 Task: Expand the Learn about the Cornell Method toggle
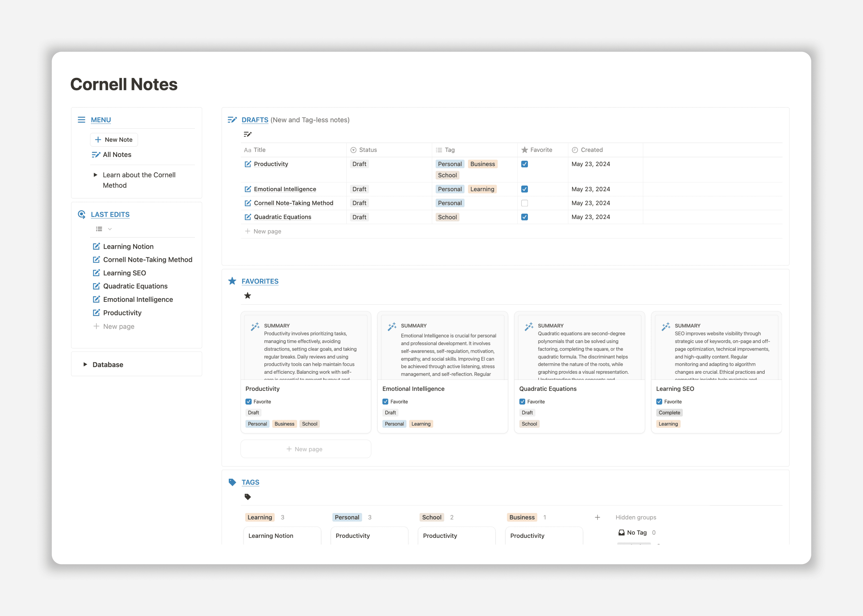95,175
